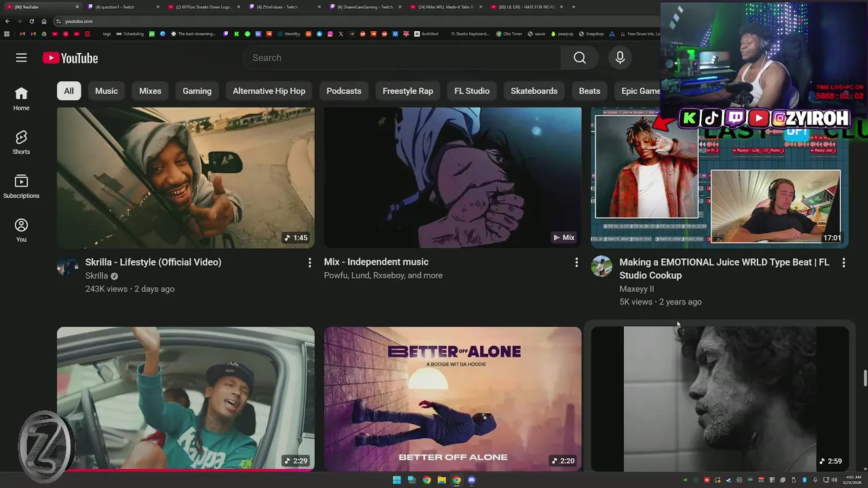Viewport: 868px width, 488px height.
Task: Open Skrilla Lifestyle video thumbnail
Action: tap(186, 178)
